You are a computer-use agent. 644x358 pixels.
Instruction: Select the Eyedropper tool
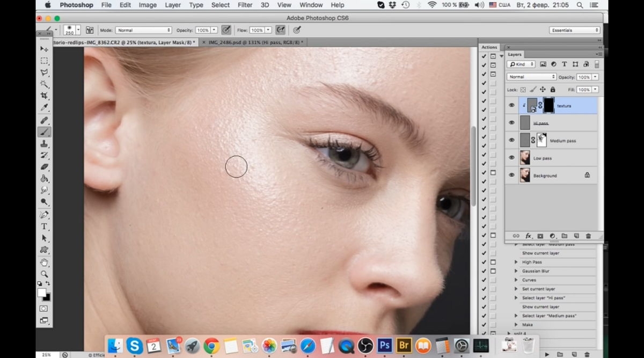tap(45, 108)
